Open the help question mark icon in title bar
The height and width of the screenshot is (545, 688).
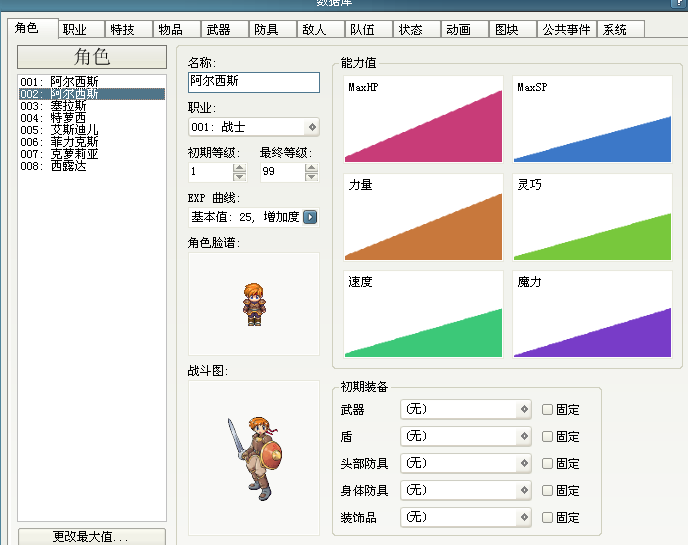click(679, 3)
